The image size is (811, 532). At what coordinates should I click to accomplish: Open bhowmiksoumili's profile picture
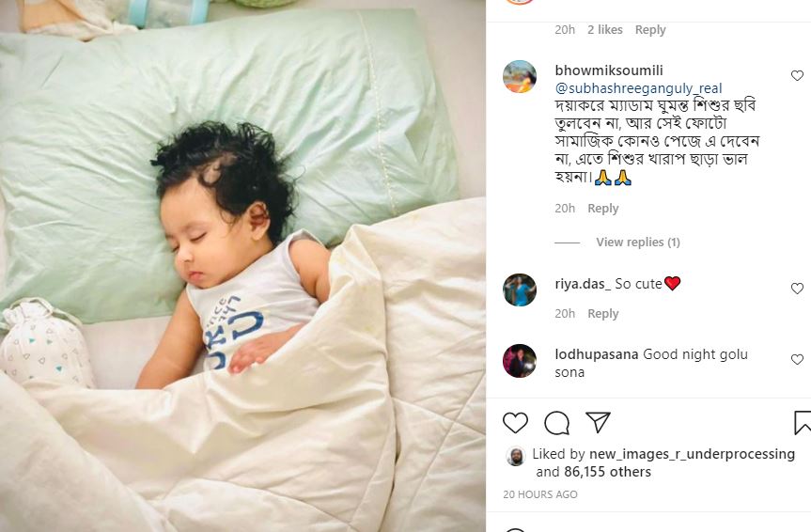(520, 76)
